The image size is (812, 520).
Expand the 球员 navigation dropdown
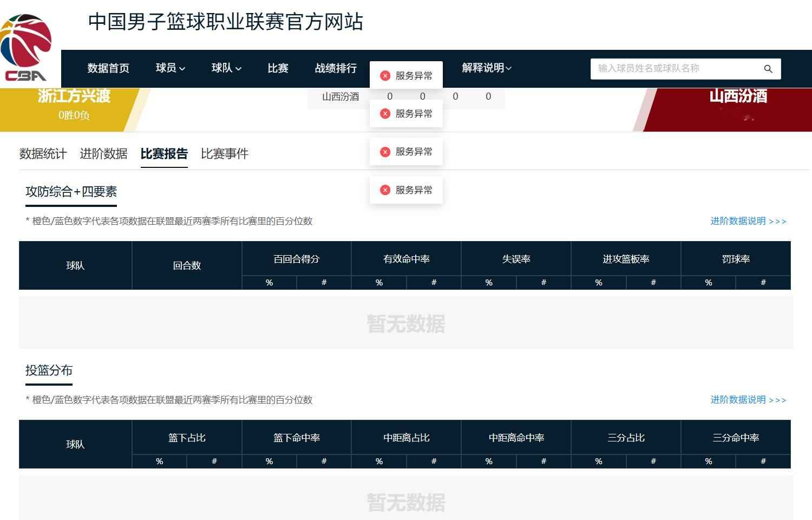coord(170,68)
